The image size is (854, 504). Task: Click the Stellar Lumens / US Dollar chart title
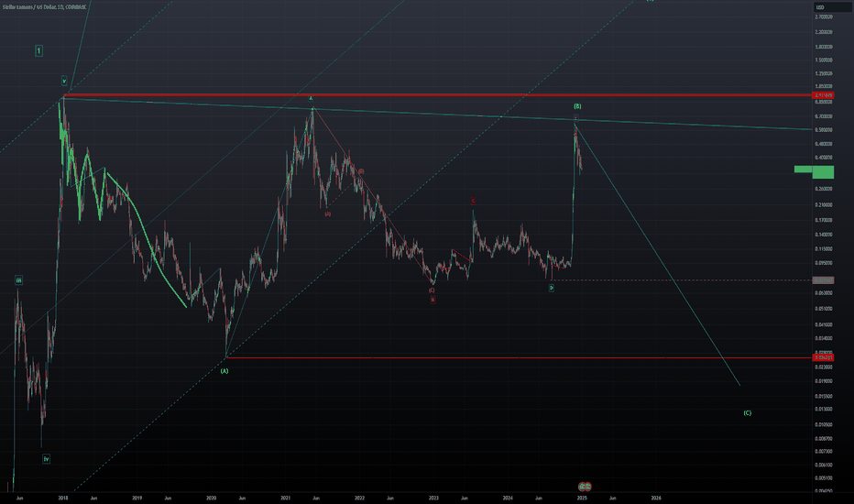click(x=44, y=6)
